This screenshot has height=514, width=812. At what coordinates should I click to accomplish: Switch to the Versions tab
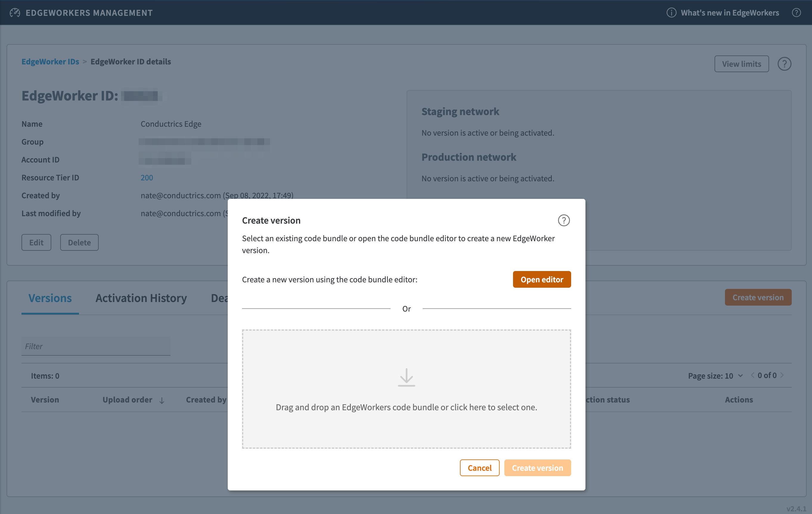click(50, 298)
